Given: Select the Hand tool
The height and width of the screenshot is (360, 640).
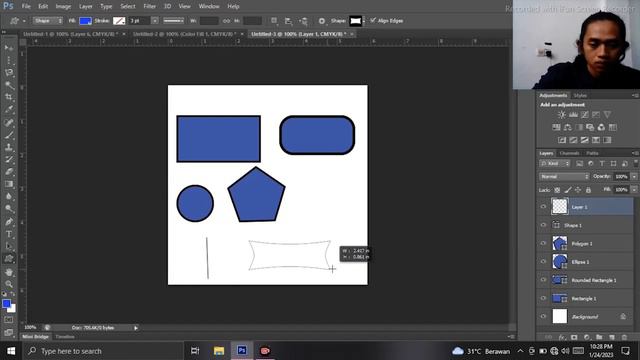Looking at the screenshot, I should pos(9,272).
